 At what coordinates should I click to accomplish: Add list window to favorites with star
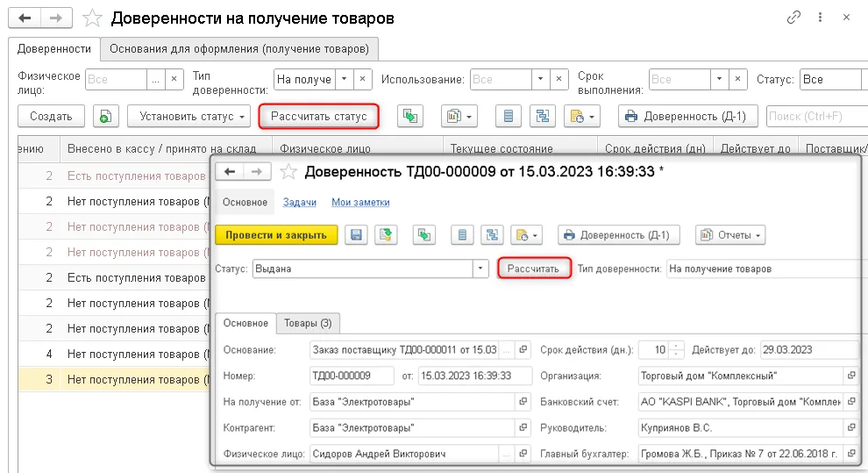pos(92,18)
